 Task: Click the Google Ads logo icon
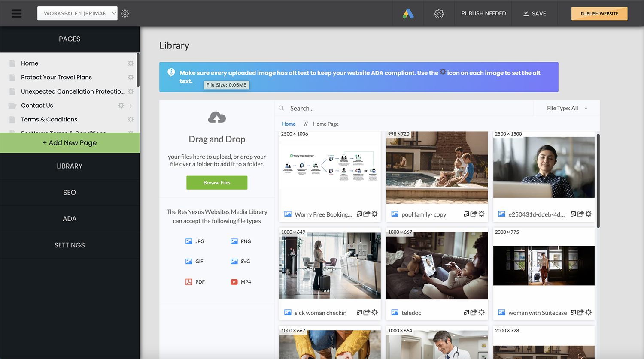click(x=408, y=14)
